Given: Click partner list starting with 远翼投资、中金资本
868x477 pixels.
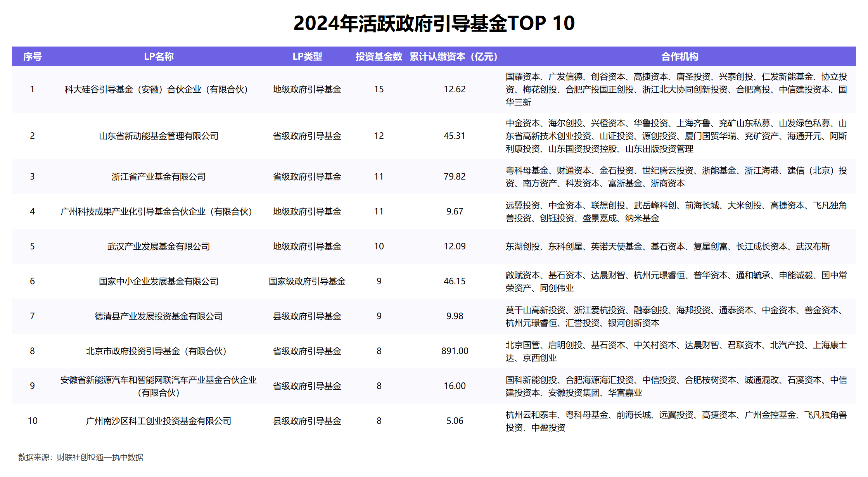Looking at the screenshot, I should click(676, 212).
